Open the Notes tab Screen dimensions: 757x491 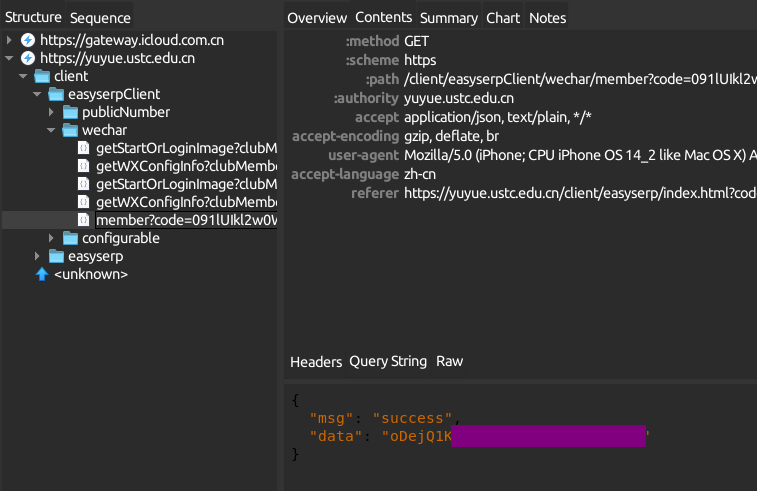[x=547, y=18]
